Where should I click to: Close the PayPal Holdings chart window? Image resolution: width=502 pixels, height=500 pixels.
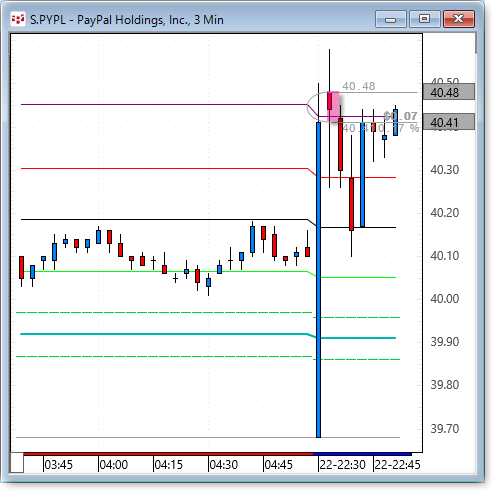click(459, 19)
